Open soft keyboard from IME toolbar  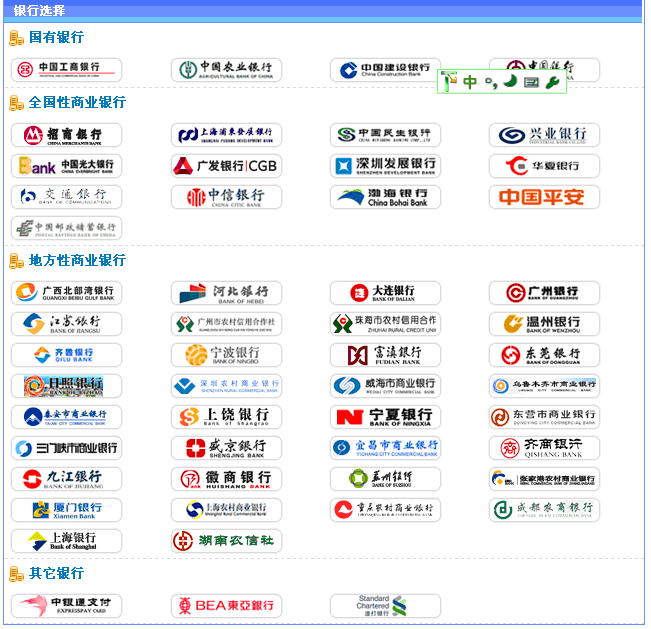531,83
